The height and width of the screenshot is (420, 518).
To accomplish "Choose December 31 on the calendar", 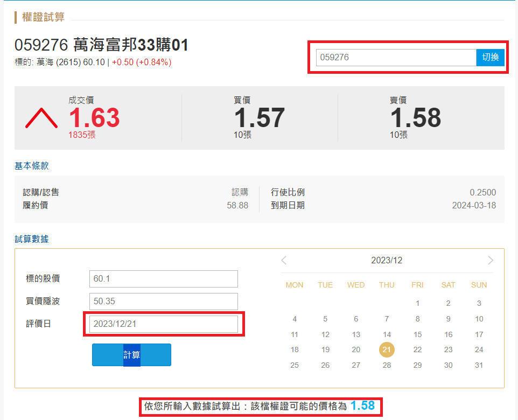I will [479, 365].
